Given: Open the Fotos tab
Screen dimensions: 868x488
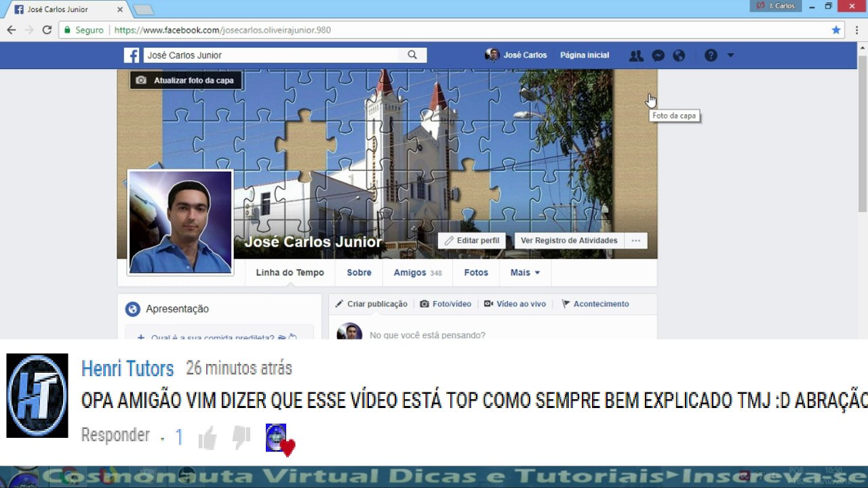Looking at the screenshot, I should (x=476, y=272).
